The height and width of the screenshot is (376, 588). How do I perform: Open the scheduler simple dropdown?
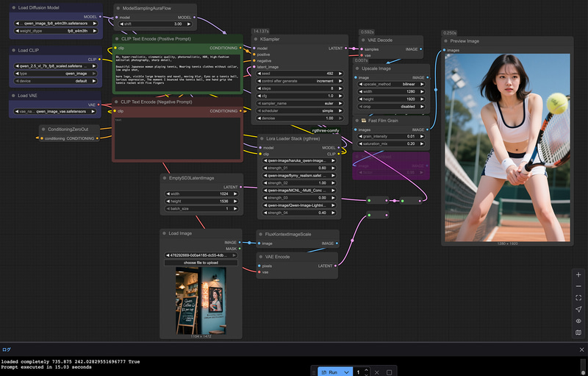point(300,110)
